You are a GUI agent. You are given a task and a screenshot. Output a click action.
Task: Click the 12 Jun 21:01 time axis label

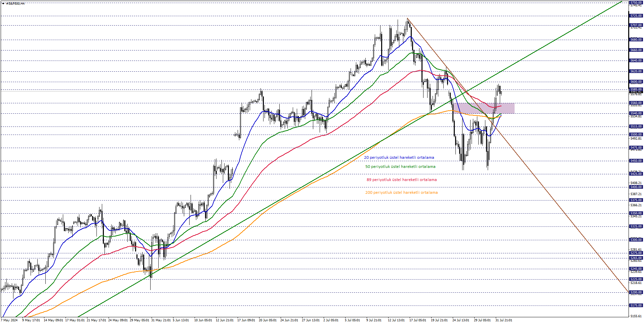[x=225, y=320]
